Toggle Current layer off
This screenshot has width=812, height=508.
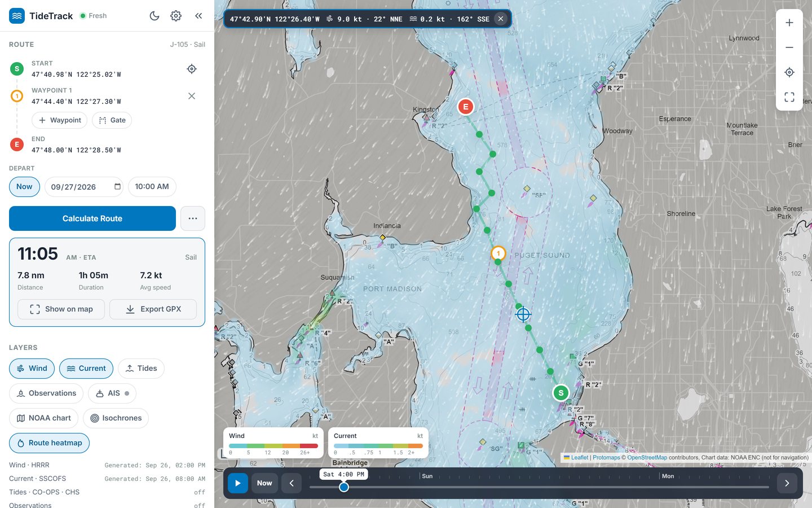[x=86, y=369]
